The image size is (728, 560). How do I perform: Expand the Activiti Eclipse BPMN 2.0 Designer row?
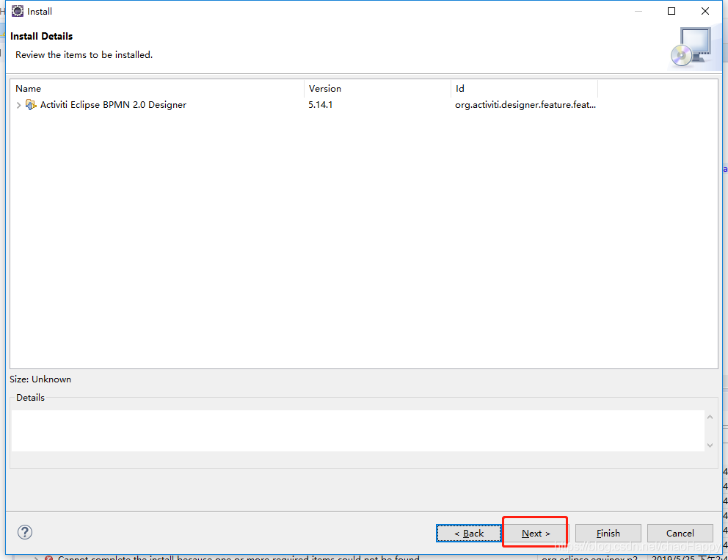18,106
